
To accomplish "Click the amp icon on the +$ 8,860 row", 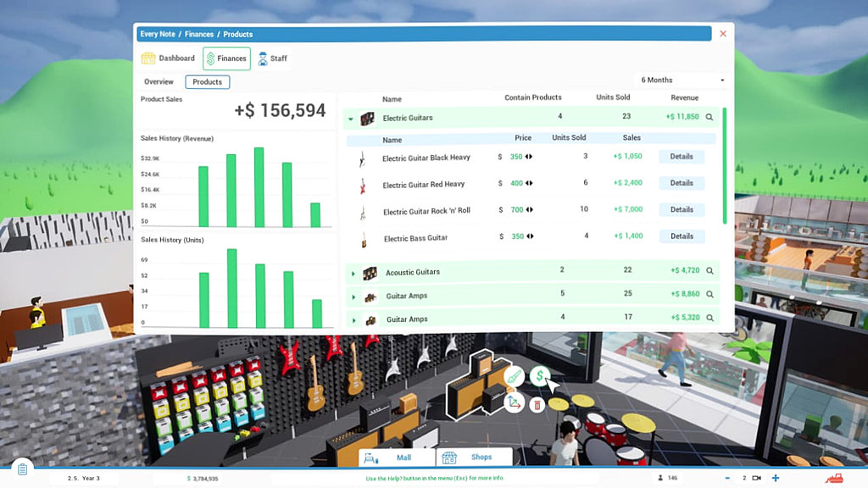I will (x=370, y=297).
